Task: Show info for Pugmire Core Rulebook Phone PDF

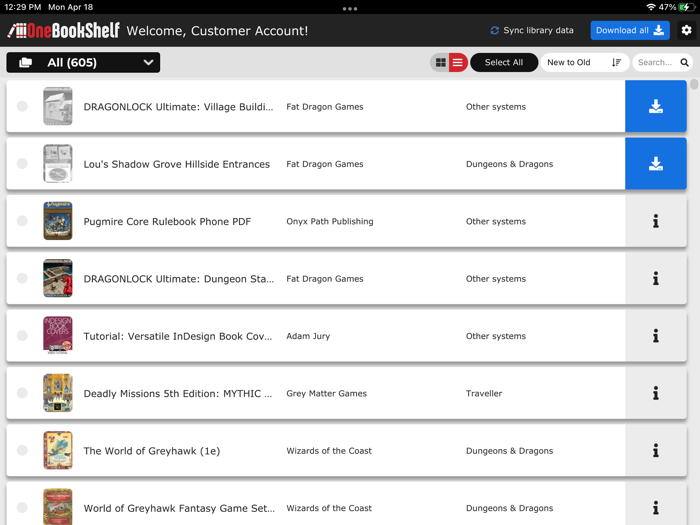Action: coord(655,221)
